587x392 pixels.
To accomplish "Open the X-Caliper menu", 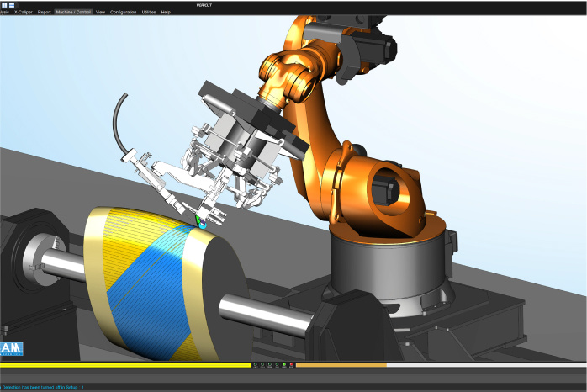I will click(x=24, y=13).
